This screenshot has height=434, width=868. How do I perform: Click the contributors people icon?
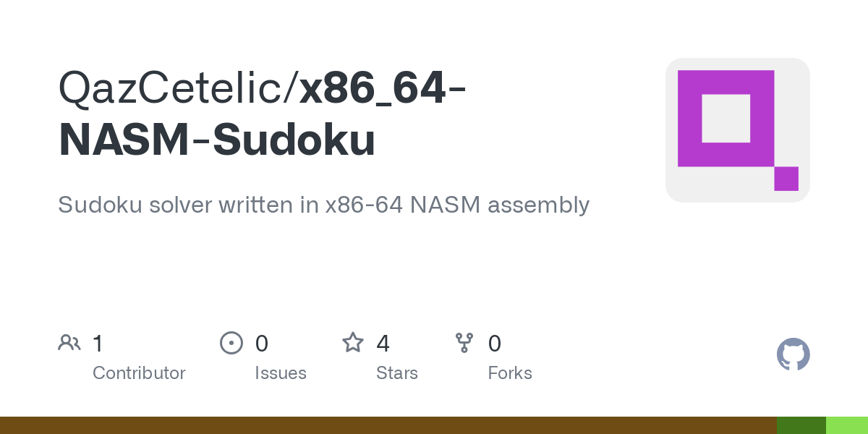(69, 343)
